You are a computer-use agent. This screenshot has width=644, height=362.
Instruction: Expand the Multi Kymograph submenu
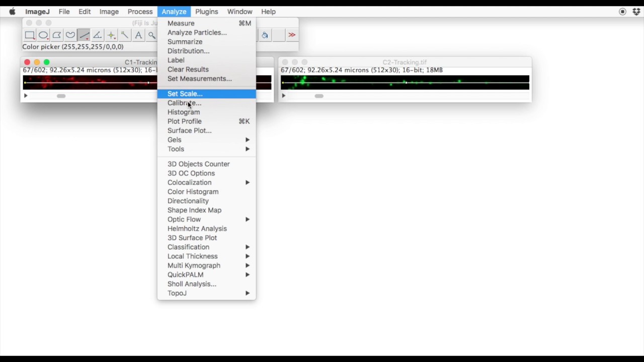[x=206, y=265]
